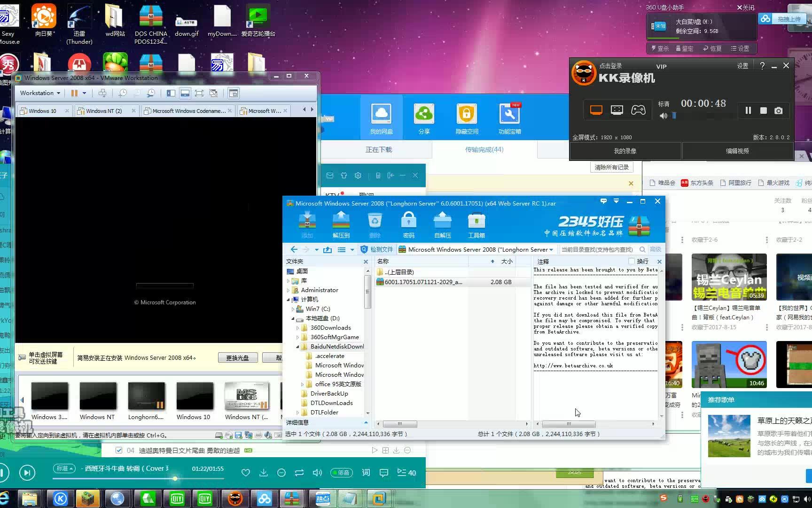Seek the music playback progress bar
The width and height of the screenshot is (812, 508).
point(139,478)
